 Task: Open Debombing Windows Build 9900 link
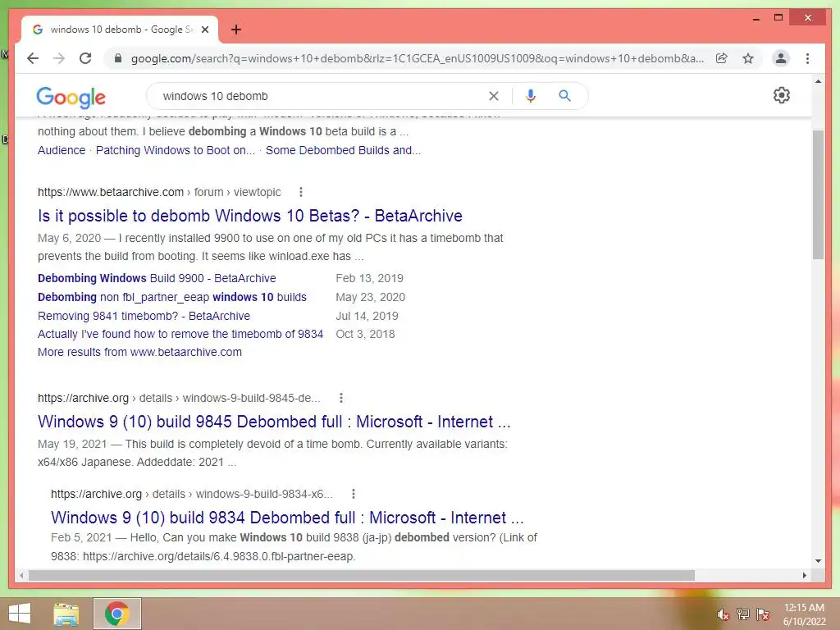(x=157, y=279)
